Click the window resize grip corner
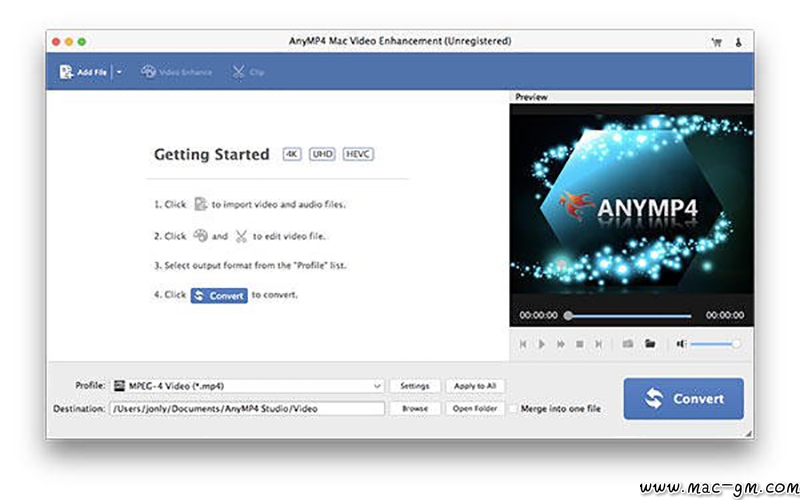Screen dimensions: 800x500 748,433
